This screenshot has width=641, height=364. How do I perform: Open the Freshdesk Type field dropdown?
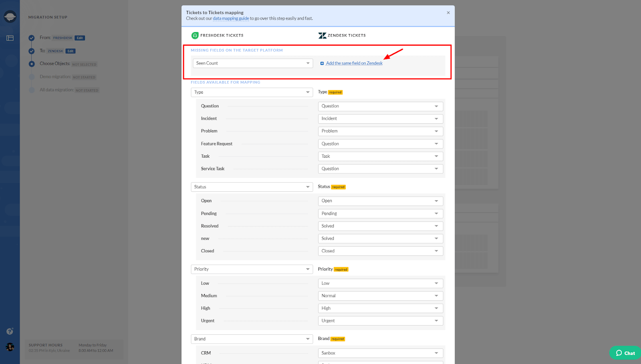pos(252,93)
